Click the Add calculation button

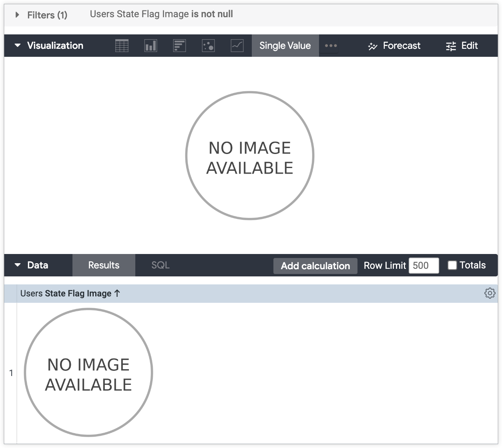pos(315,266)
